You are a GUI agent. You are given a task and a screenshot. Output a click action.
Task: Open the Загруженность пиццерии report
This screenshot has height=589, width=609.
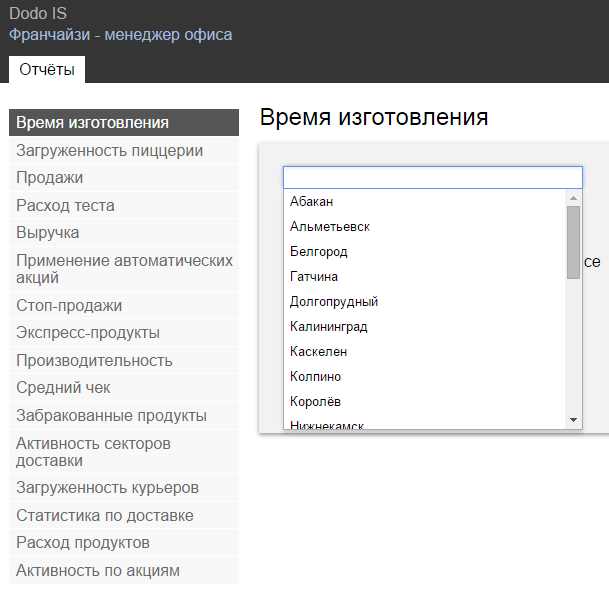124,151
